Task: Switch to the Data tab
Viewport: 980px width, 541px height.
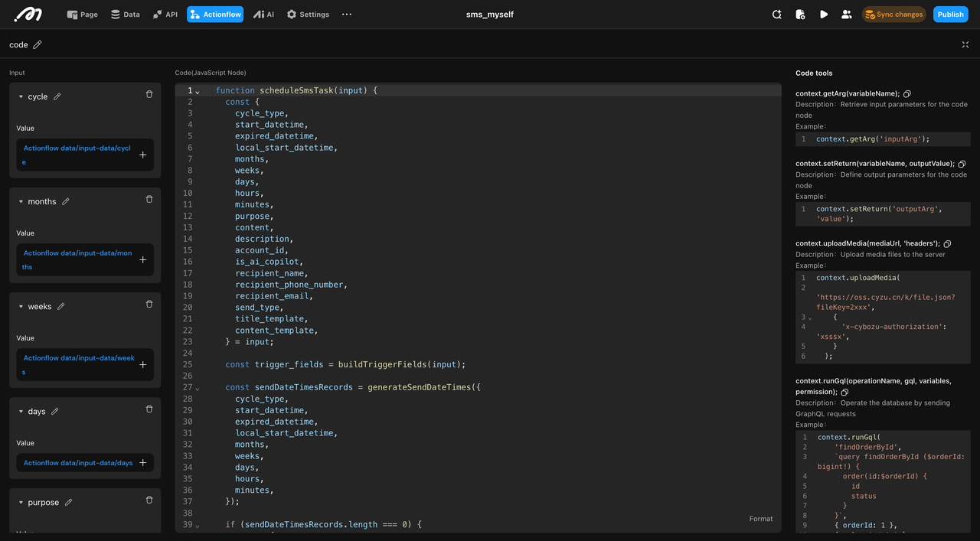Action: [126, 15]
